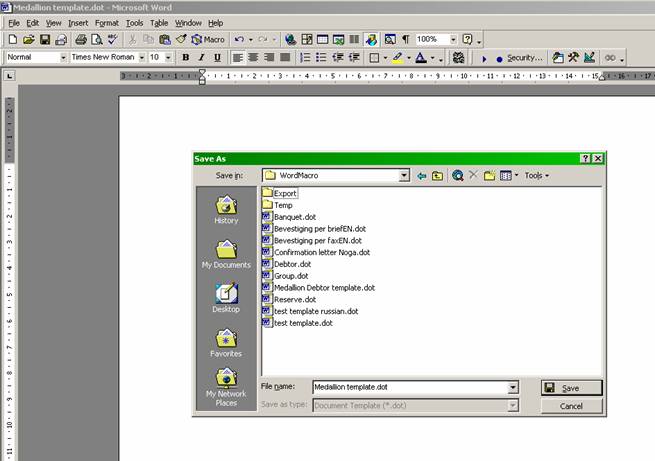Open My Network Places shortcut
Viewport: 655px width, 461px height.
(x=226, y=386)
